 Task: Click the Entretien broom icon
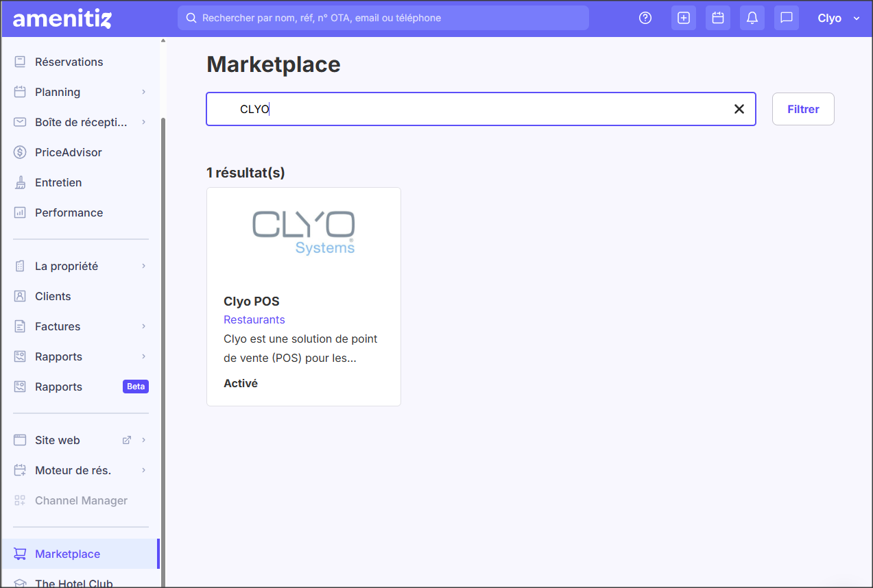(x=20, y=182)
